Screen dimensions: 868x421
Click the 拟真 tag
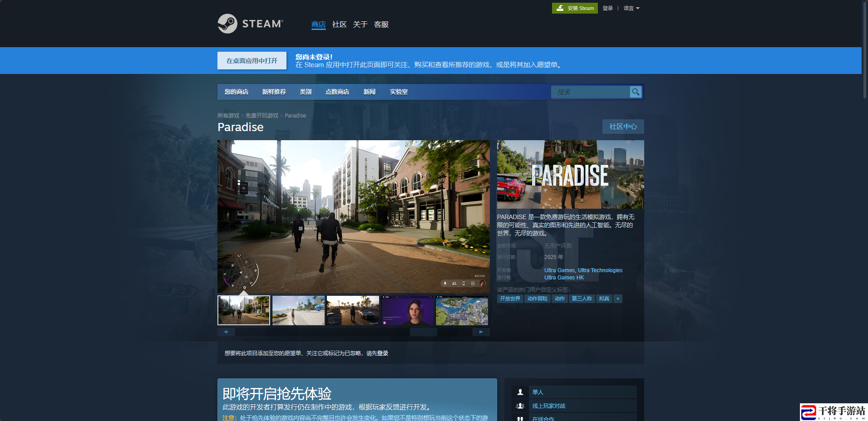coord(604,299)
